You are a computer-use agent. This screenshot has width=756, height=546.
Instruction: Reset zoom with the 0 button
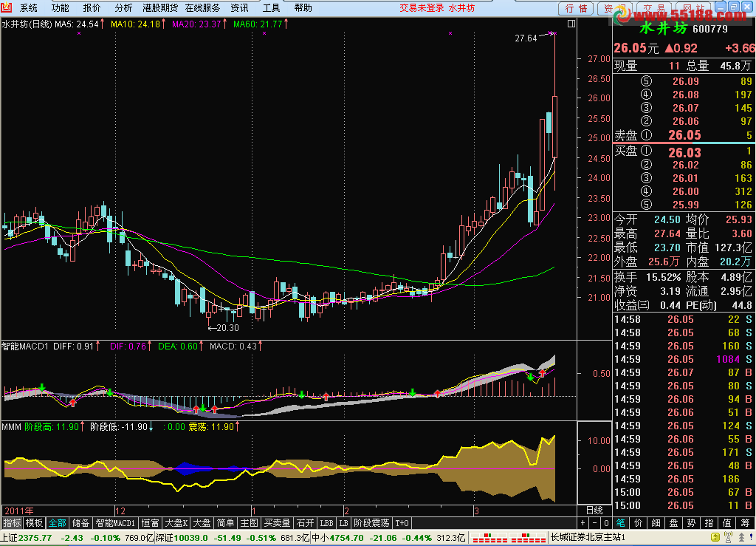[606, 523]
